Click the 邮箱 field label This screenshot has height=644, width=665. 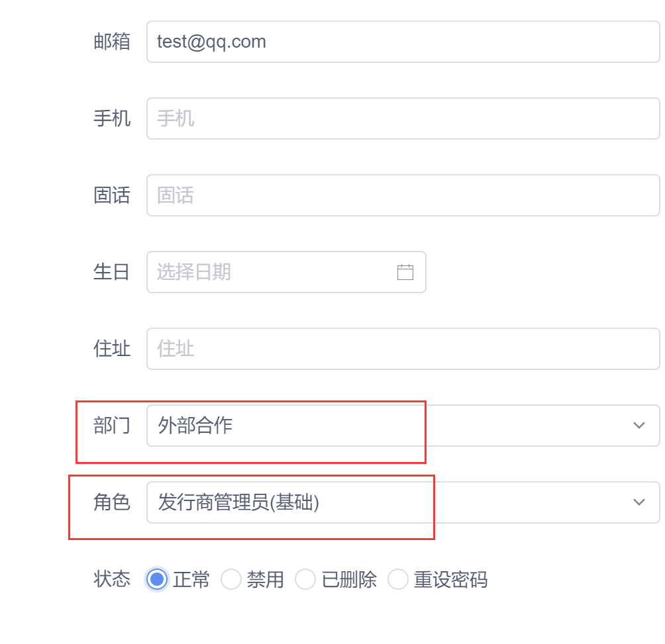pyautogui.click(x=112, y=42)
